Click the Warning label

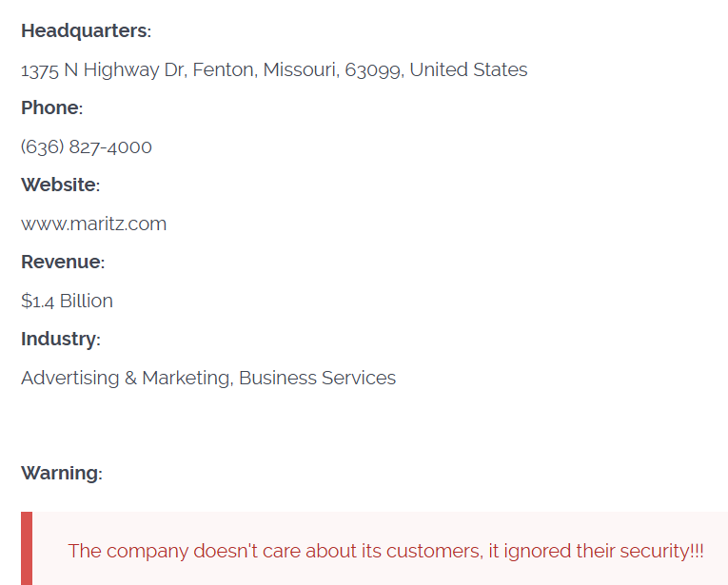[61, 473]
